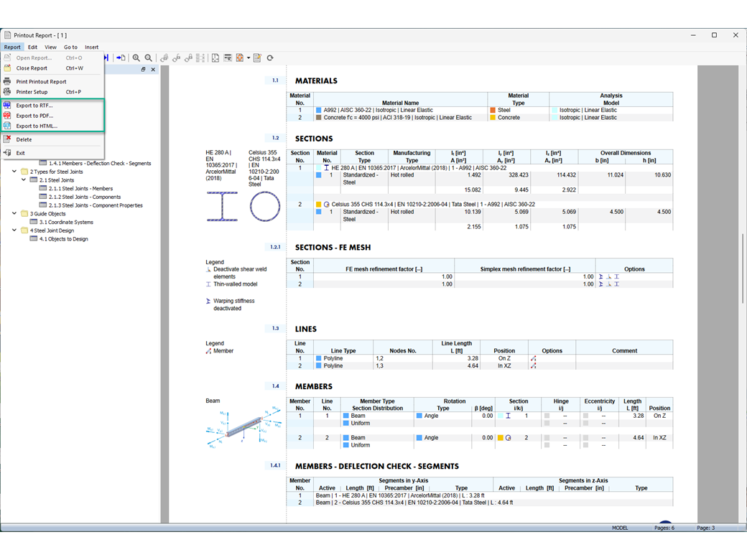
Task: Select Print Printout Report entry
Action: click(x=52, y=81)
